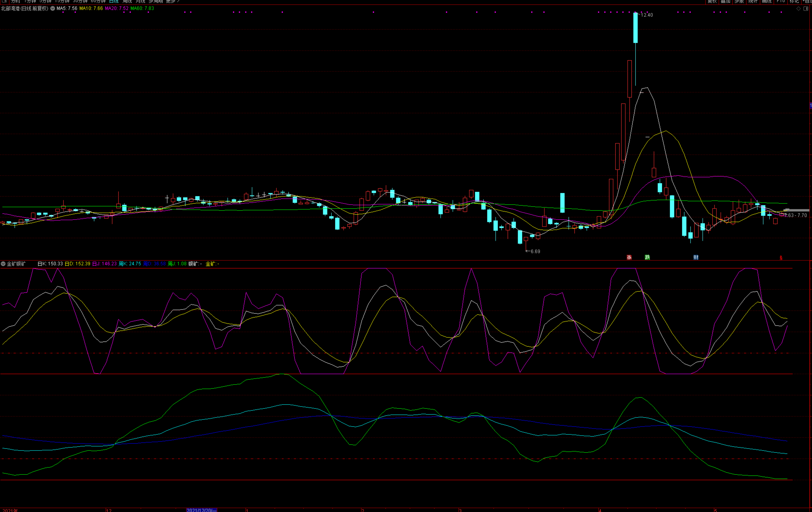Open the MA indicator settings dropdown circle

click(53, 8)
